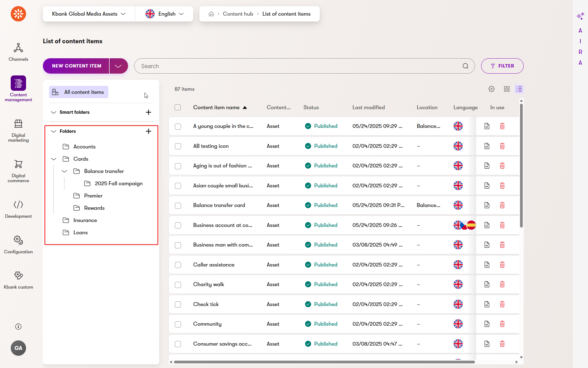This screenshot has height=368, width=588.
Task: Open Development section
Action: 18,209
